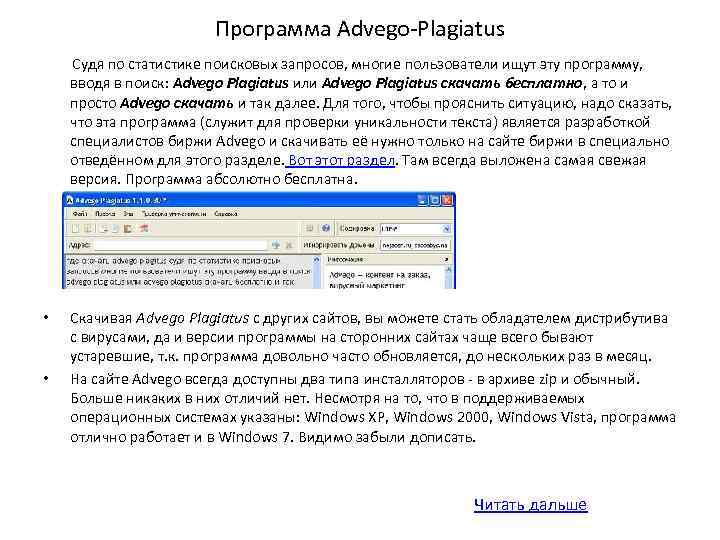Viewport: 720px width, 540px height.
Task: Click the blue question-mark help icon
Action: tap(326, 228)
